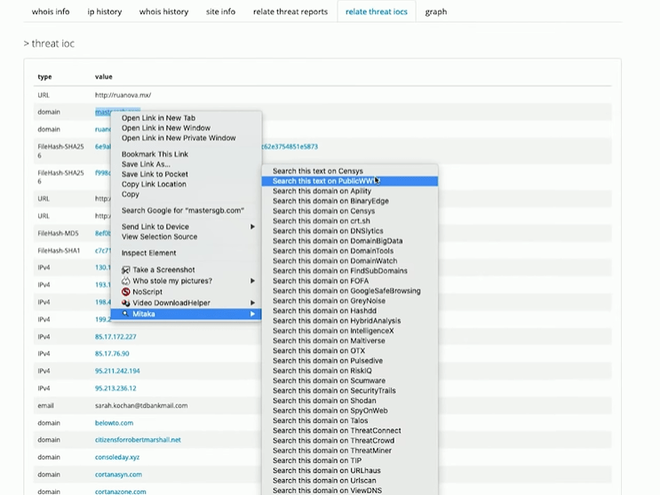
Task: Expand the Who stole my pictures submenu arrow
Action: pyautogui.click(x=253, y=281)
